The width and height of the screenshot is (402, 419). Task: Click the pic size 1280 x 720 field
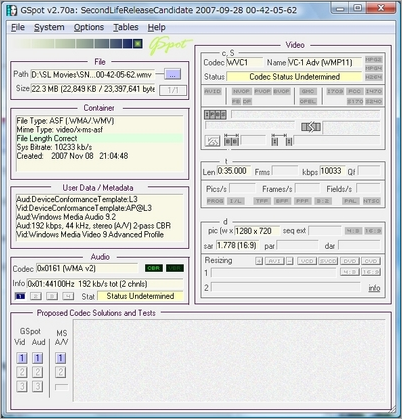pos(257,231)
